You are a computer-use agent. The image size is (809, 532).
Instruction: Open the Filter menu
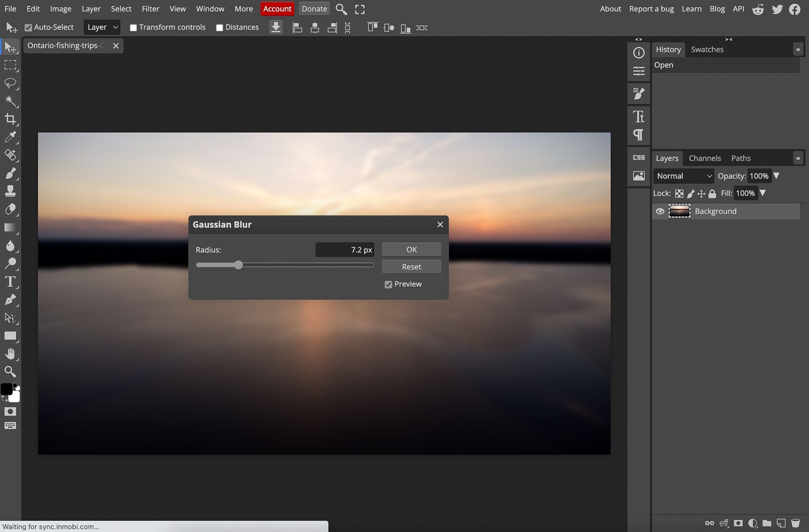point(150,9)
